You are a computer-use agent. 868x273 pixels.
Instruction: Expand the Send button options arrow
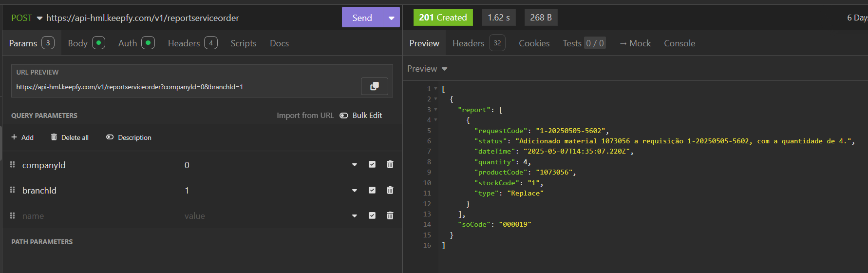[x=391, y=18]
